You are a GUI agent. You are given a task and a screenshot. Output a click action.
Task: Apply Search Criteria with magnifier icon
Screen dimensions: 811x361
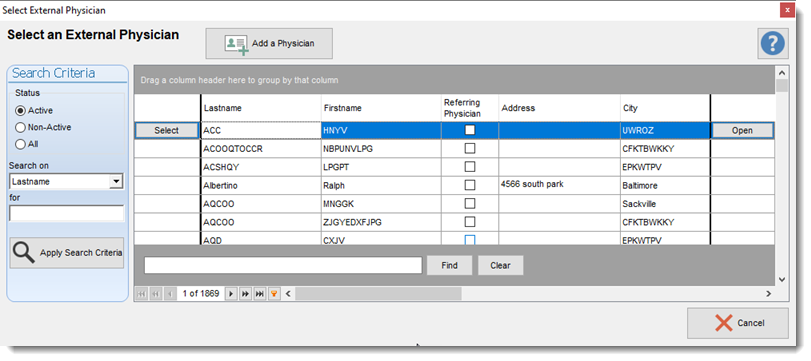coord(67,253)
